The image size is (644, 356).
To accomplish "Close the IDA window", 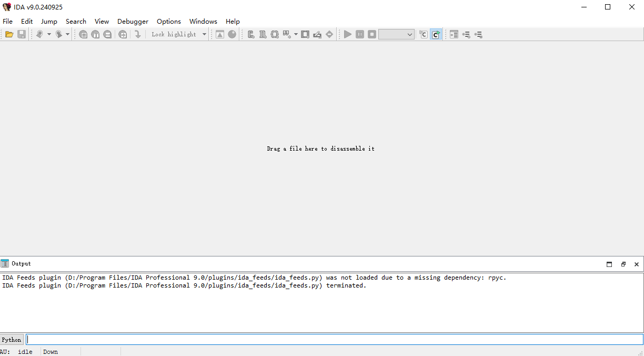I will pyautogui.click(x=632, y=7).
